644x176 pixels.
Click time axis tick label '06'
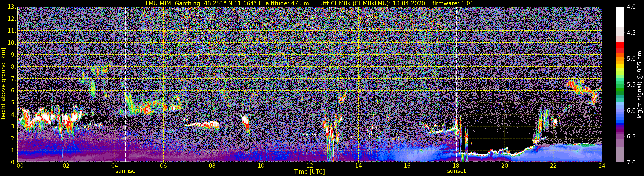click(x=163, y=166)
